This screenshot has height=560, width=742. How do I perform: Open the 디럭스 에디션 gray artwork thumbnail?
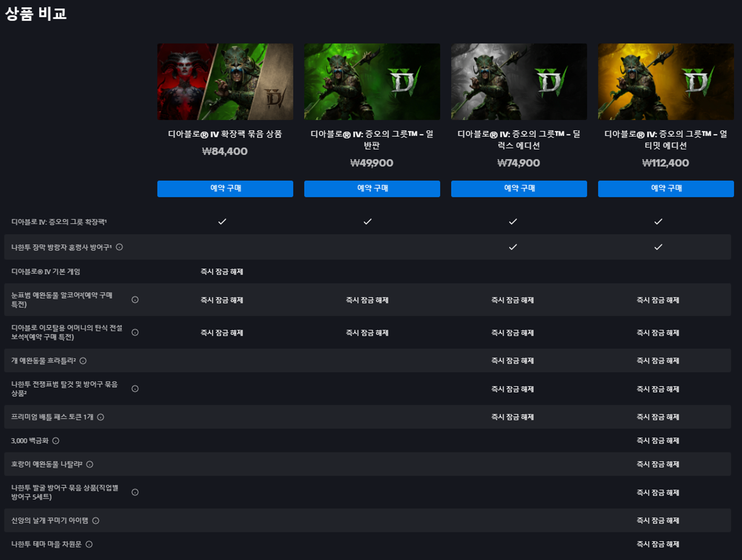519,82
